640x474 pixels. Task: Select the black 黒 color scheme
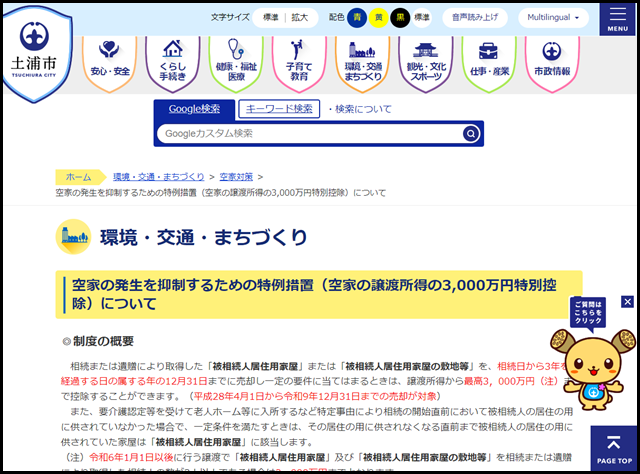coord(400,18)
